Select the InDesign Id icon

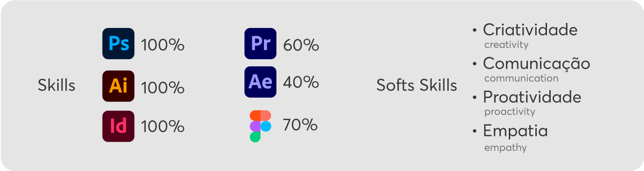(118, 126)
